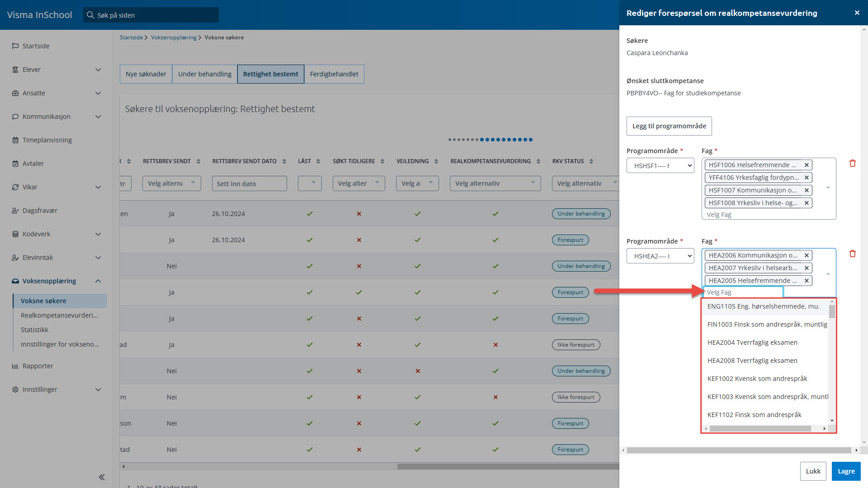868x488 pixels.
Task: Choose ENG1105 Eng. hørselshemmede from list
Action: pos(765,306)
